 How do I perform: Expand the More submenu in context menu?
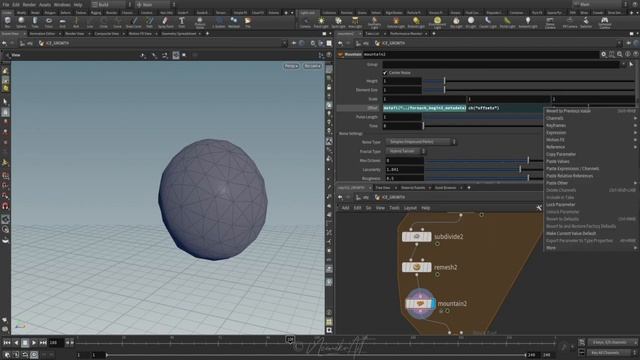pyautogui.click(x=590, y=248)
